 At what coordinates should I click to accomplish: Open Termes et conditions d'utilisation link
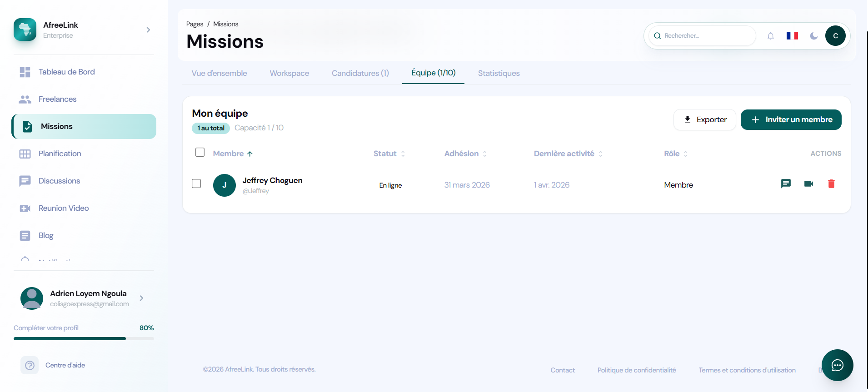click(747, 370)
